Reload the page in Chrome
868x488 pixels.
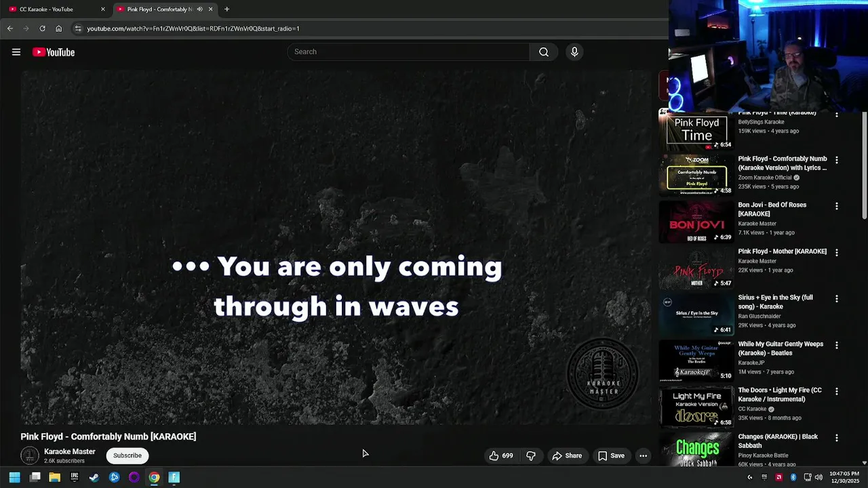(x=42, y=28)
